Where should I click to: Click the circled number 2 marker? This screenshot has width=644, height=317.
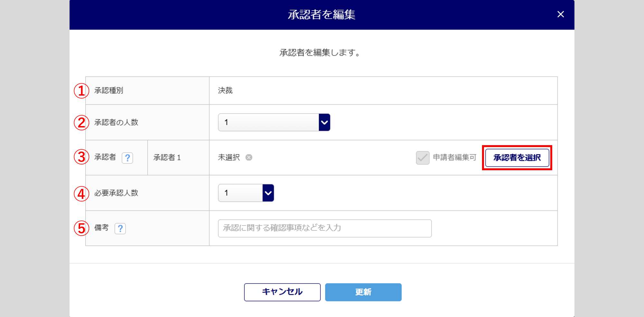coord(81,123)
